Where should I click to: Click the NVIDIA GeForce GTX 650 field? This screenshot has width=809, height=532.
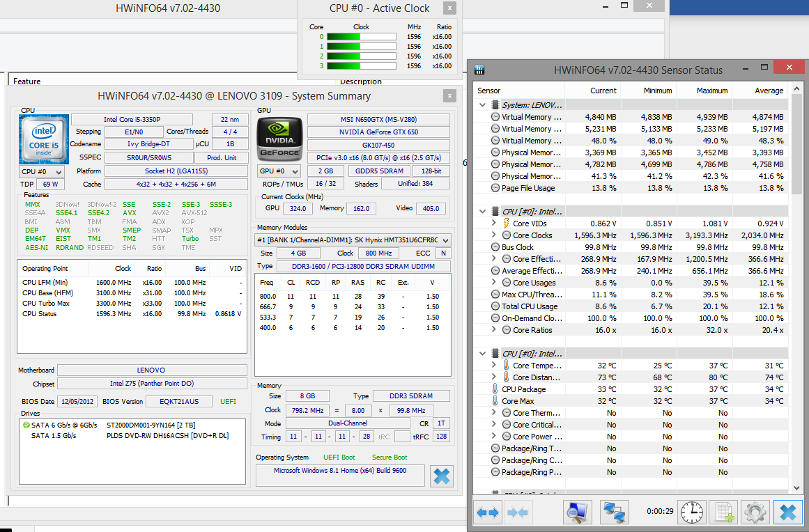coord(378,132)
